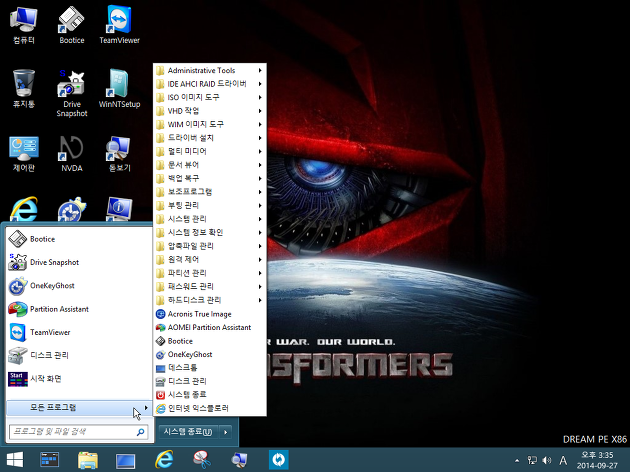Open the 파티션 관리 folder
Image resolution: width=630 pixels, height=472 pixels.
(x=210, y=273)
